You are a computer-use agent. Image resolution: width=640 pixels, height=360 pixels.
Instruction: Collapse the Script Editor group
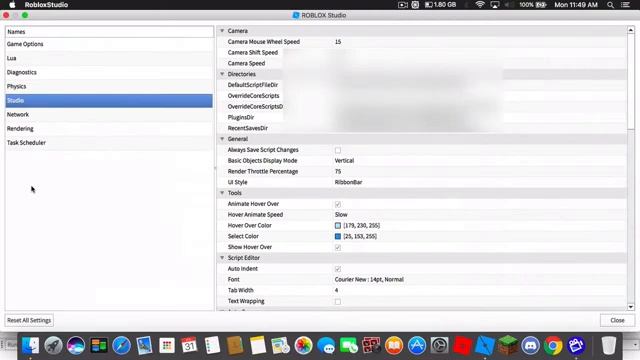(222, 258)
